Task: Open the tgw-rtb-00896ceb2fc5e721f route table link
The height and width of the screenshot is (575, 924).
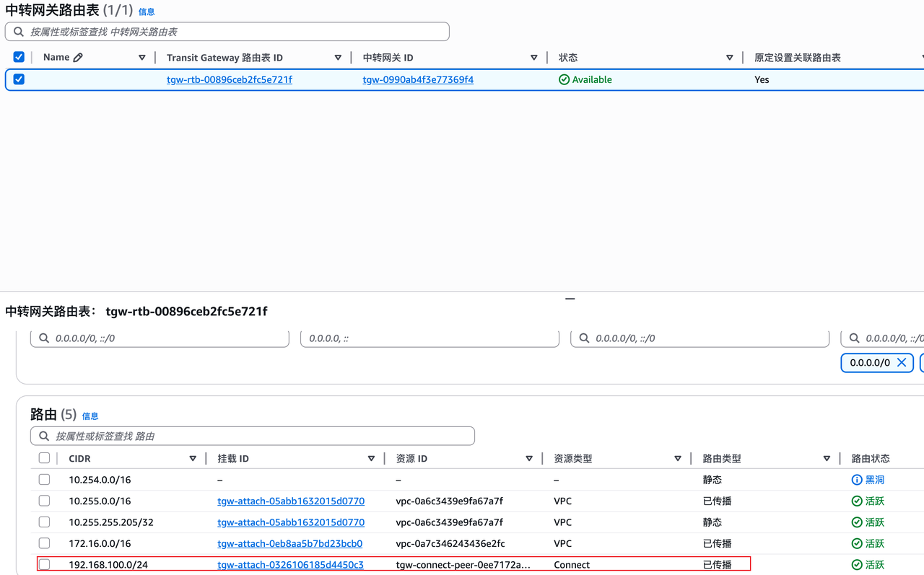Action: point(229,80)
